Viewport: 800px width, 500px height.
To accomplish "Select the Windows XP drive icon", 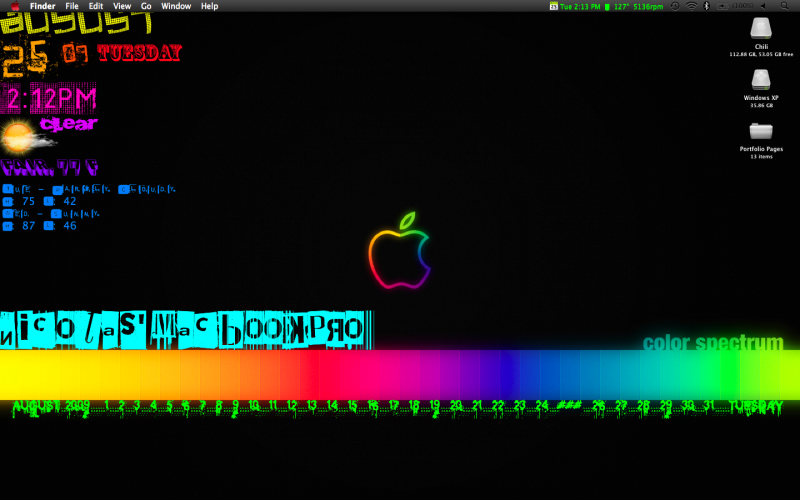I will click(761, 80).
